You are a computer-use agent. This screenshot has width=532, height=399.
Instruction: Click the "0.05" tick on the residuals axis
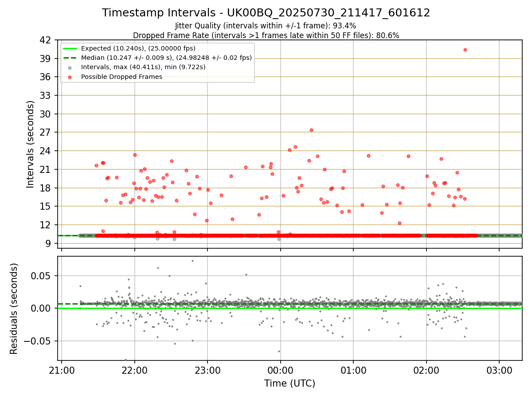tap(42, 276)
